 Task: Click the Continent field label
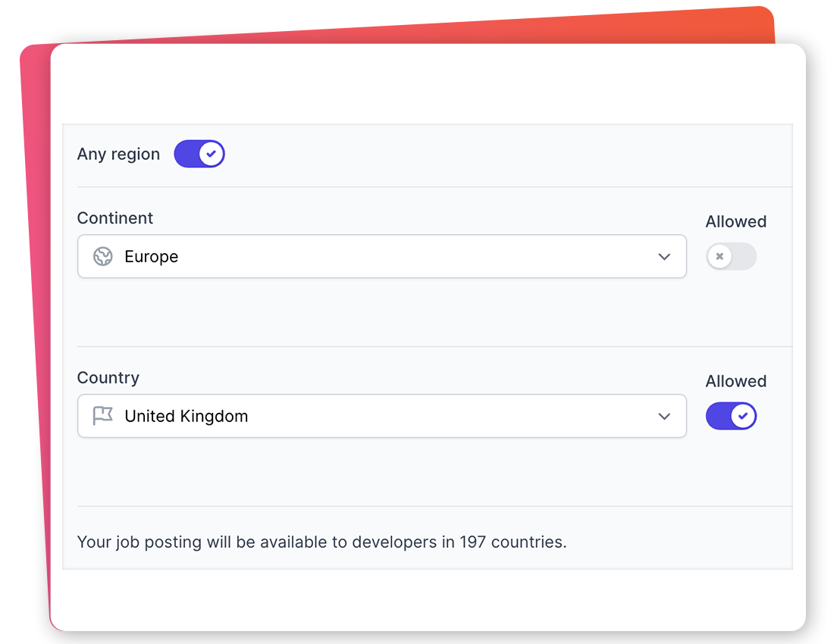[115, 218]
